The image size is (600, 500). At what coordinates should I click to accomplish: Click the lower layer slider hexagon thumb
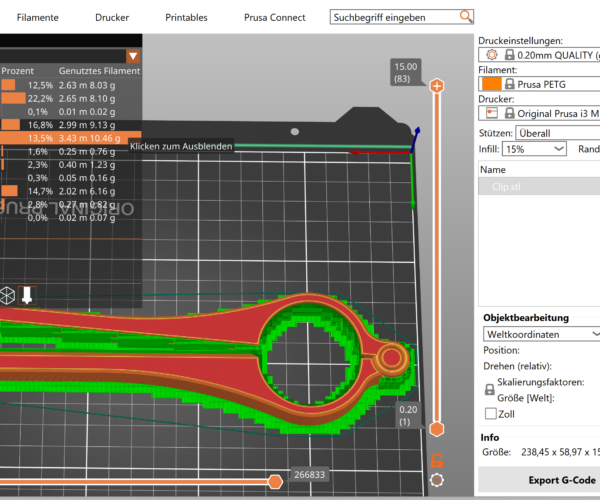pos(437,429)
